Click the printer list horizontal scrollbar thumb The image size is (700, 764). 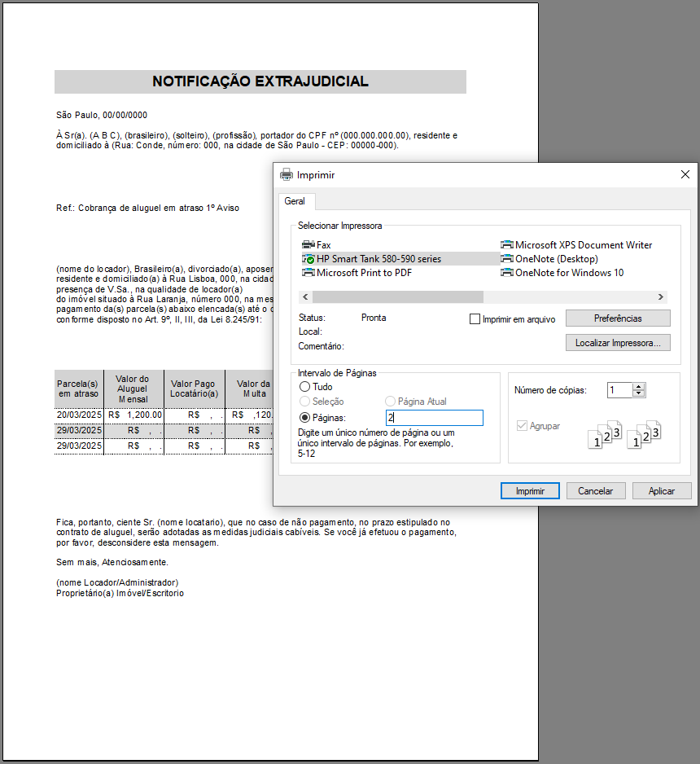pyautogui.click(x=398, y=296)
